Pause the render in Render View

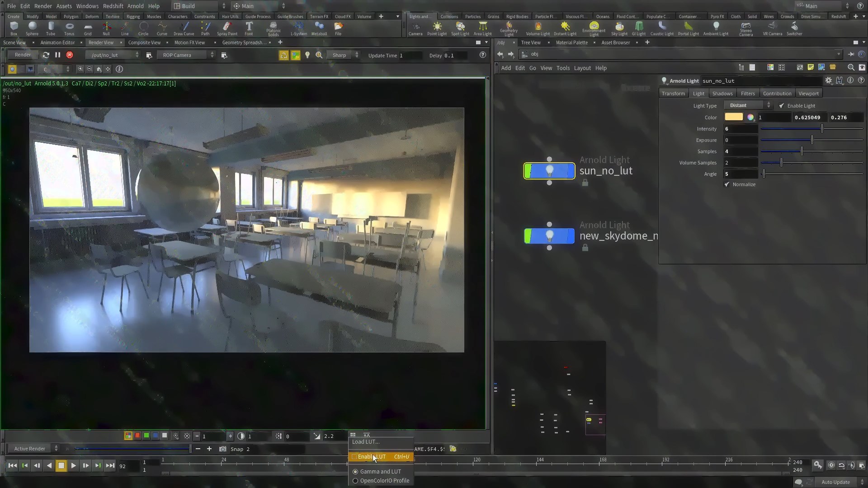tap(57, 55)
